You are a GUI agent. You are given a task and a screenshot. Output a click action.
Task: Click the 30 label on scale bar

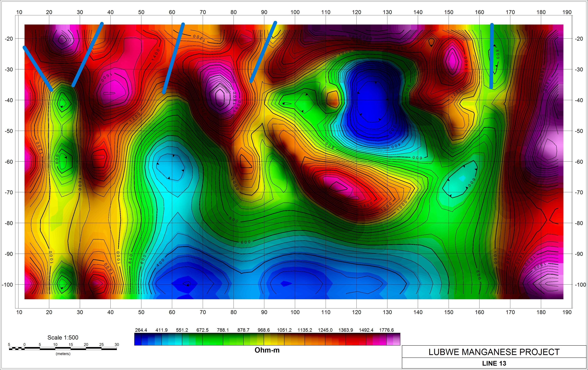click(x=117, y=345)
